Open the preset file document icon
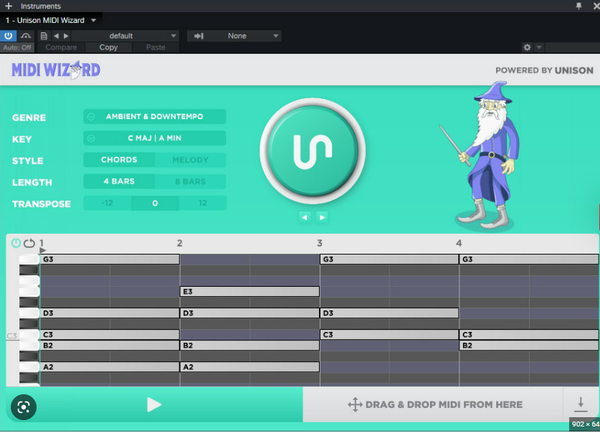 pos(44,36)
